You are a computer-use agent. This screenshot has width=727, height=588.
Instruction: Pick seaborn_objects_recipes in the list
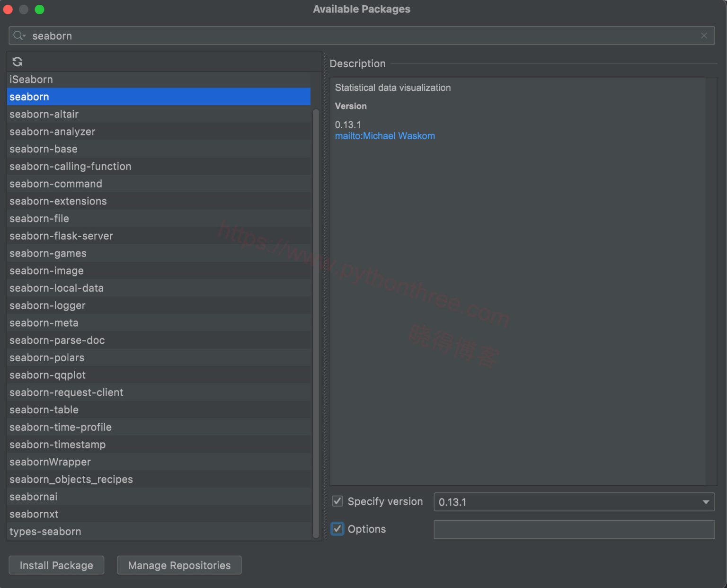tap(71, 479)
